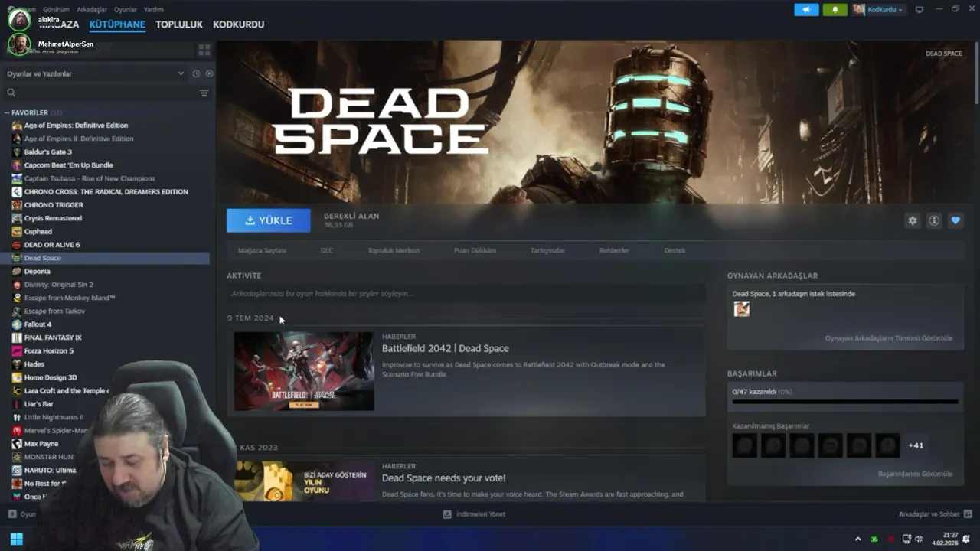
Task: Open the Oyunlar ve Yazılımlar dropdown
Action: tap(95, 73)
